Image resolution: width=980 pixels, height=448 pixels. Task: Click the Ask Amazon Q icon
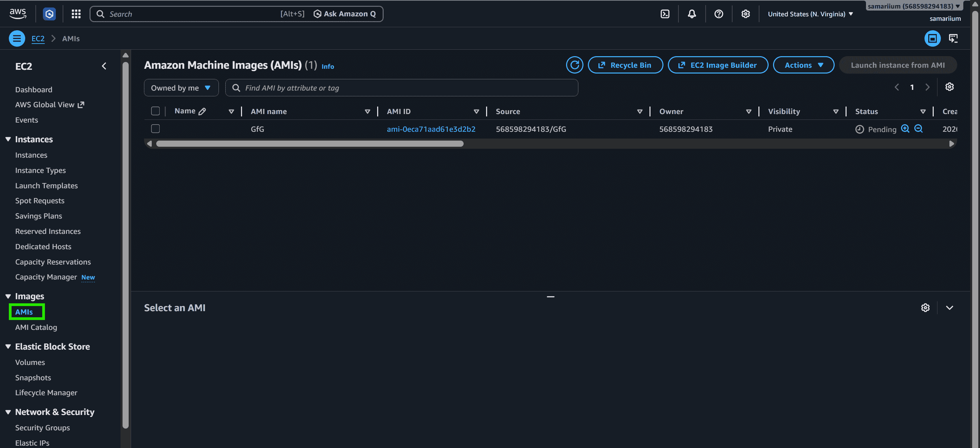pyautogui.click(x=317, y=14)
